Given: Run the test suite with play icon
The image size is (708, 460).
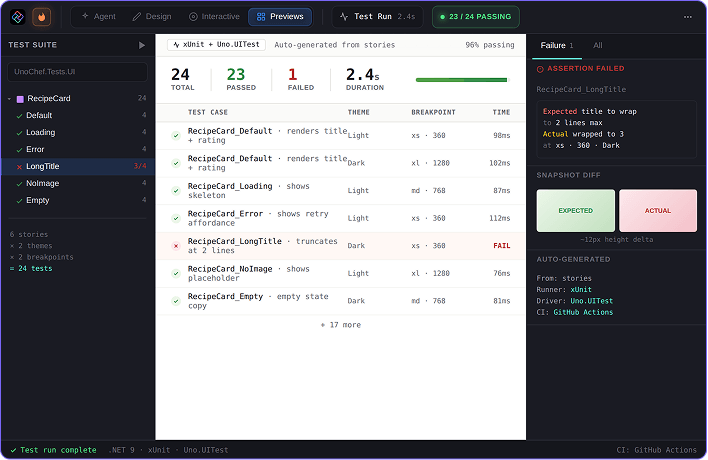Looking at the screenshot, I should point(142,45).
